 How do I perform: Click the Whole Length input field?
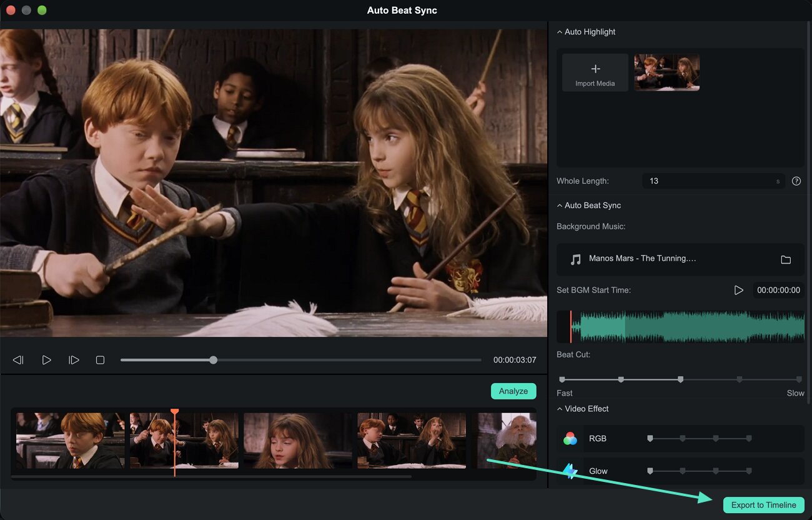point(713,181)
